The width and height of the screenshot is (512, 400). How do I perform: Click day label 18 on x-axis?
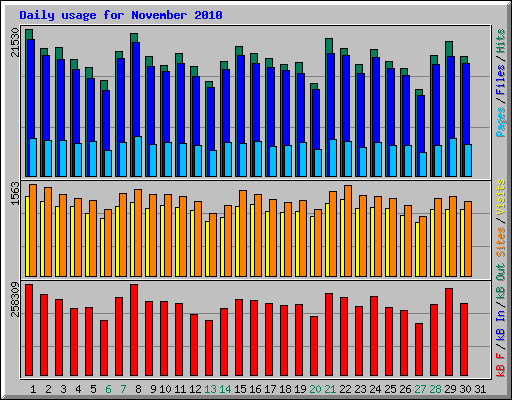point(285,389)
